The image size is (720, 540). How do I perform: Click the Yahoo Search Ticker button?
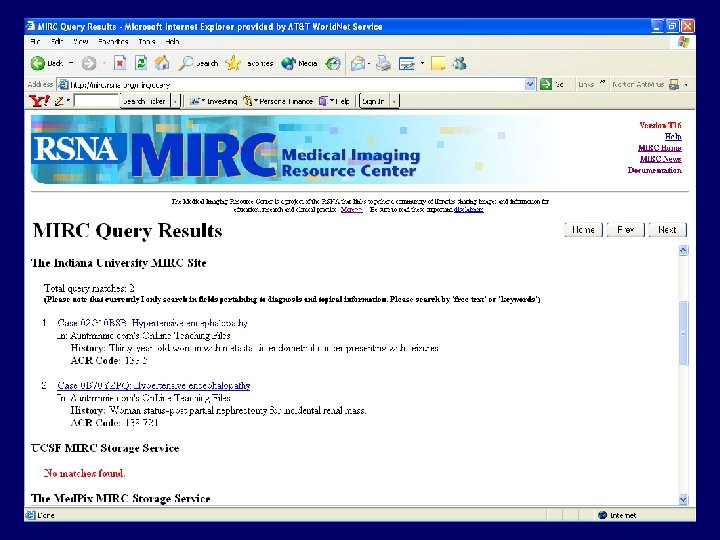pos(145,101)
